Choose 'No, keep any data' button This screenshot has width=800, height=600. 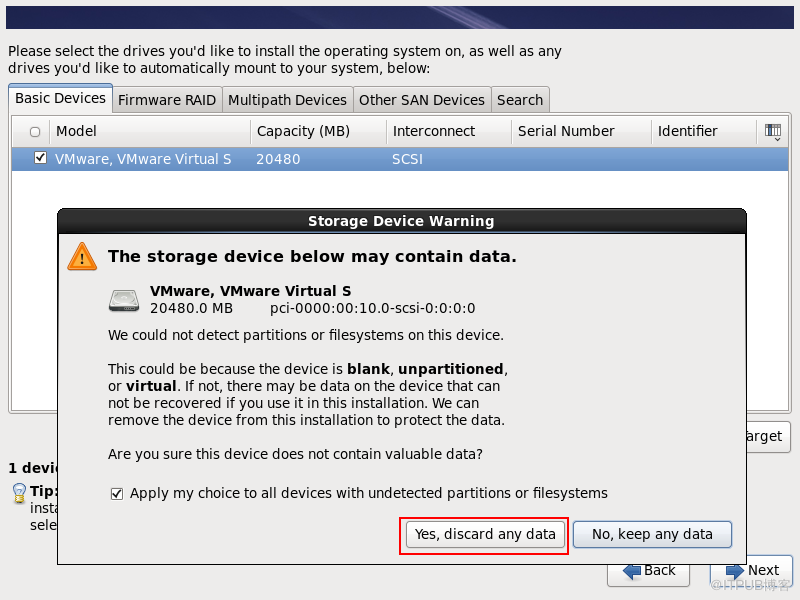[x=652, y=534]
